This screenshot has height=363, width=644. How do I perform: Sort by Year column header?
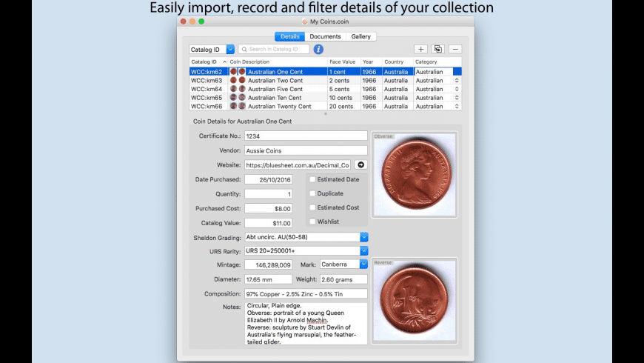point(372,61)
